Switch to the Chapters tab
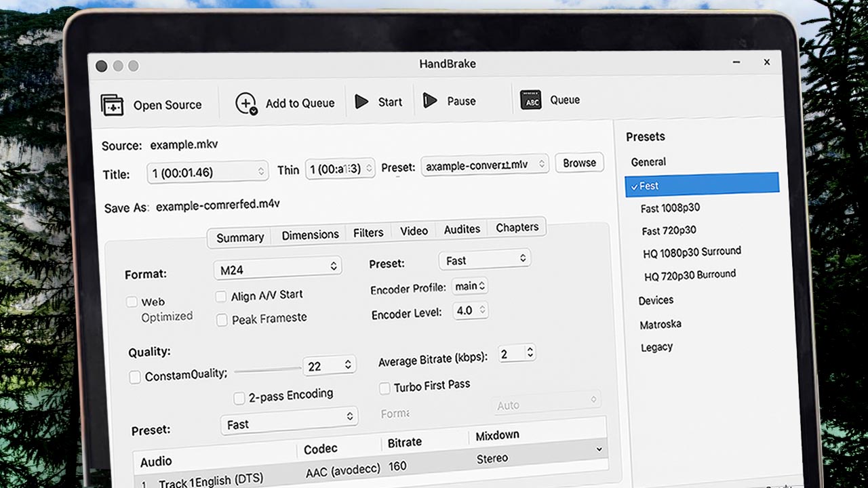The width and height of the screenshot is (868, 488). (517, 227)
